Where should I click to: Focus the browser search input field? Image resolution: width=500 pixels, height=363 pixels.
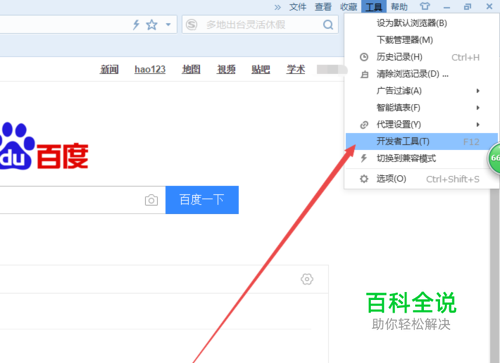(x=260, y=24)
